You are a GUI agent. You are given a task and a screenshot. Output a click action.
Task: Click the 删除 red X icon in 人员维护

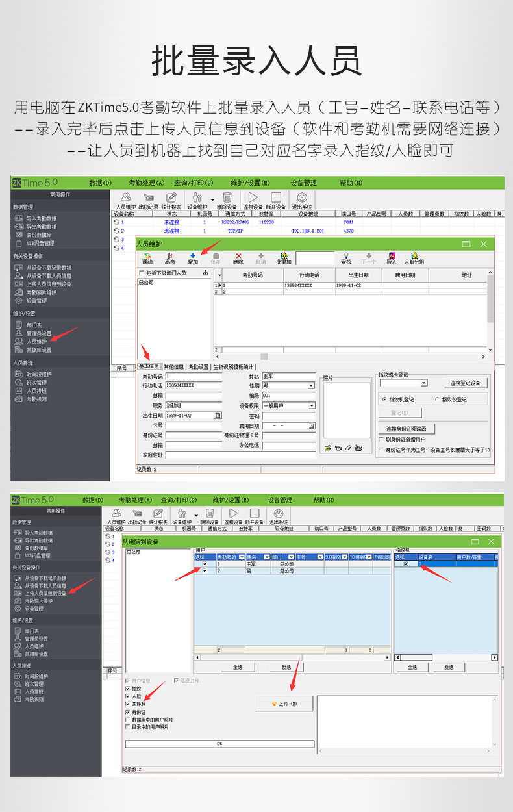coord(238,256)
